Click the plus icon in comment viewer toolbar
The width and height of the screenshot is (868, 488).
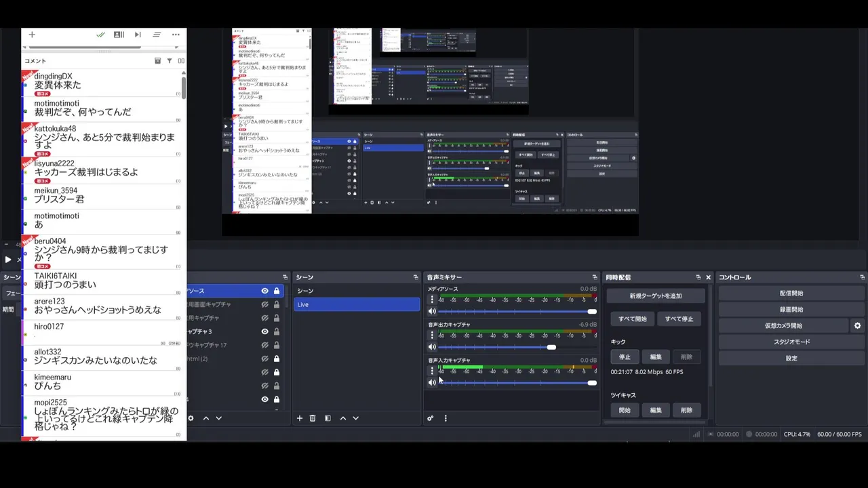[x=31, y=35]
